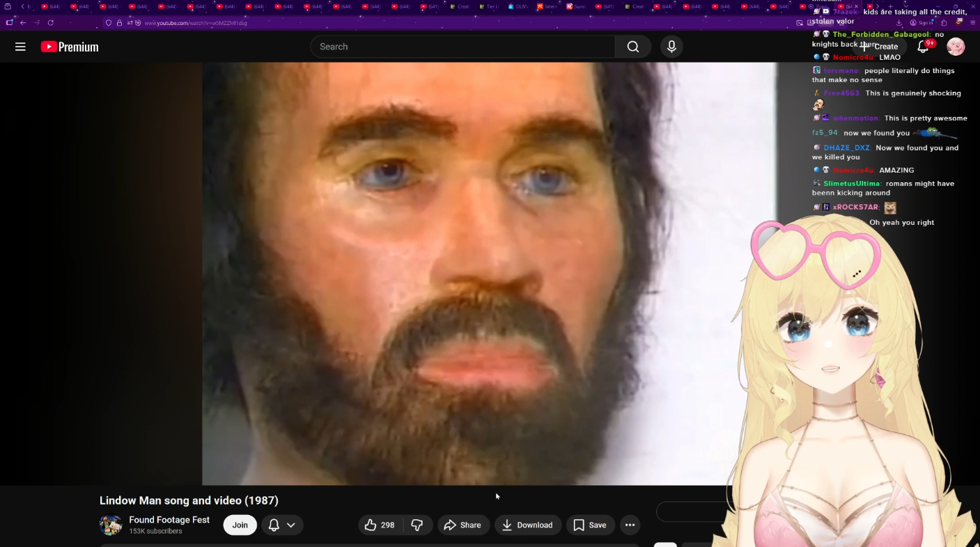Click chat username DHAZE_DXZ
This screenshot has width=980, height=547.
coord(847,148)
